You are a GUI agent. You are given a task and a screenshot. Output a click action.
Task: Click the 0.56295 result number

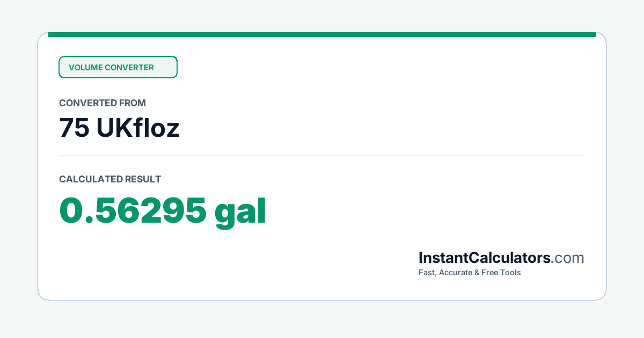[133, 209]
